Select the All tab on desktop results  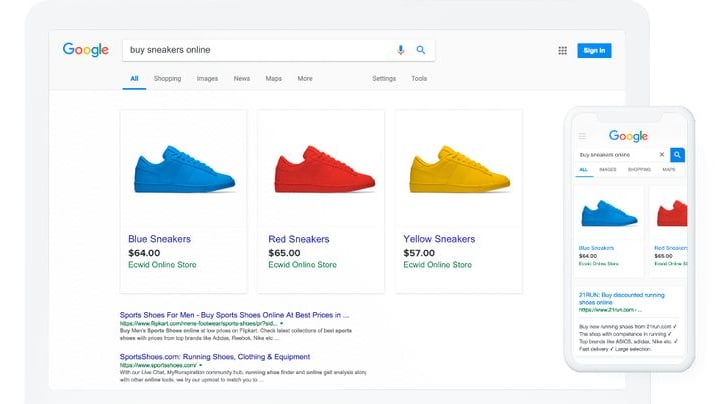tap(134, 79)
